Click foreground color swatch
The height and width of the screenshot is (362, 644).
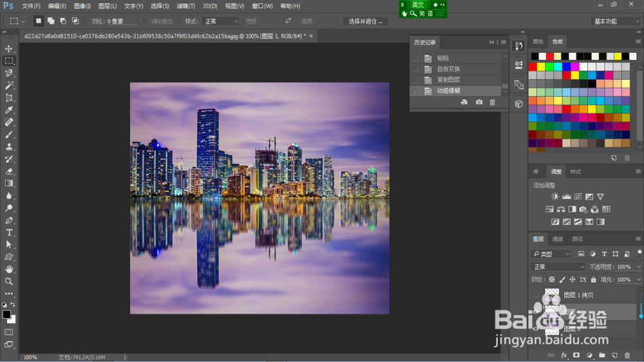6,315
